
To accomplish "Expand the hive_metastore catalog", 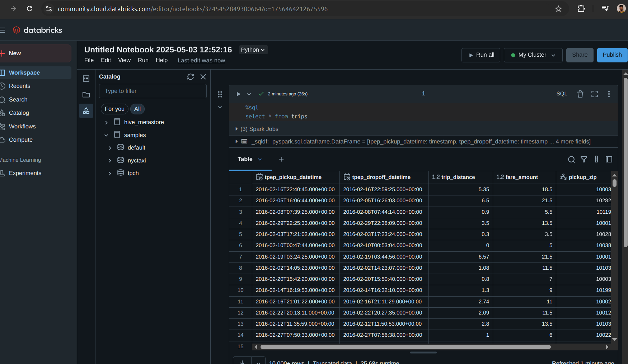I will [x=106, y=122].
